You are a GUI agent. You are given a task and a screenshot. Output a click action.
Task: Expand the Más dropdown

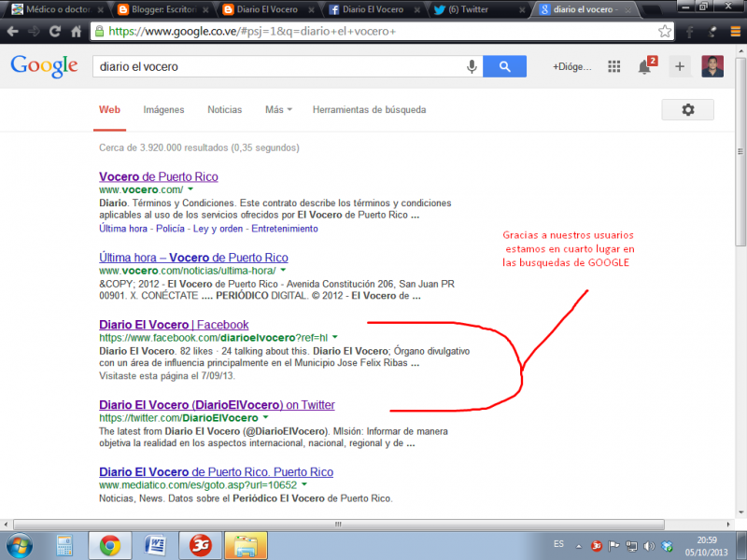coord(278,109)
